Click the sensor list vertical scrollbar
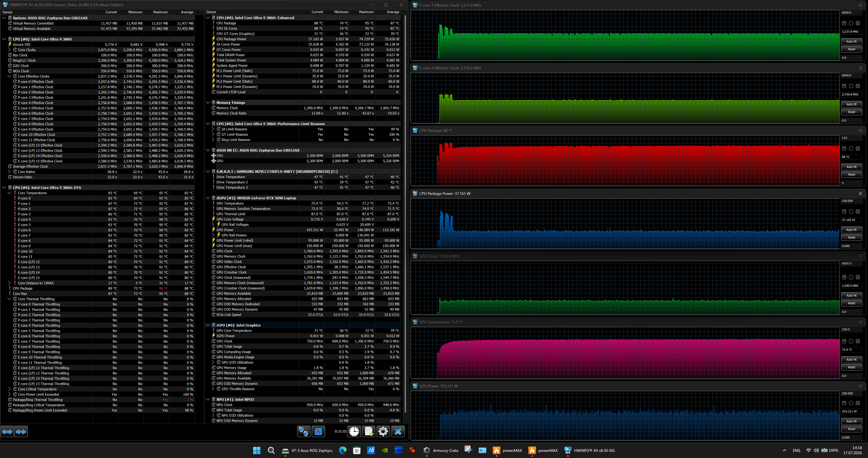Viewport: 868px width, 458px height. (405, 214)
